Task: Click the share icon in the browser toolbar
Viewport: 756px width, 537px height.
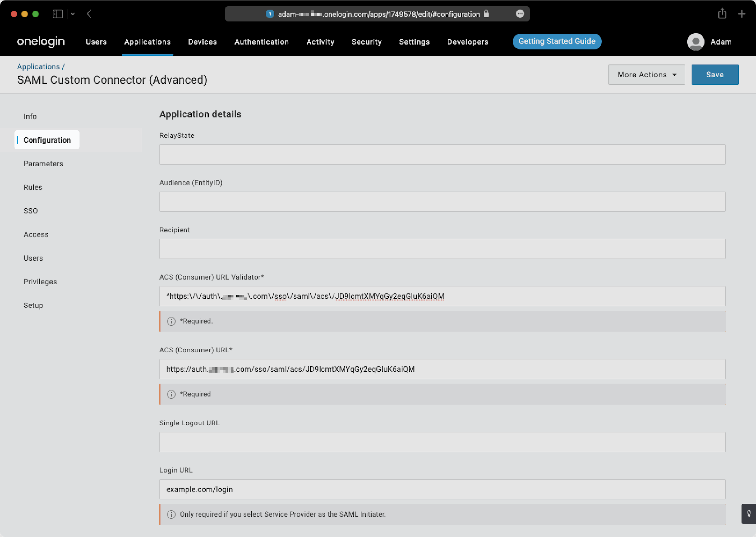Action: point(722,14)
